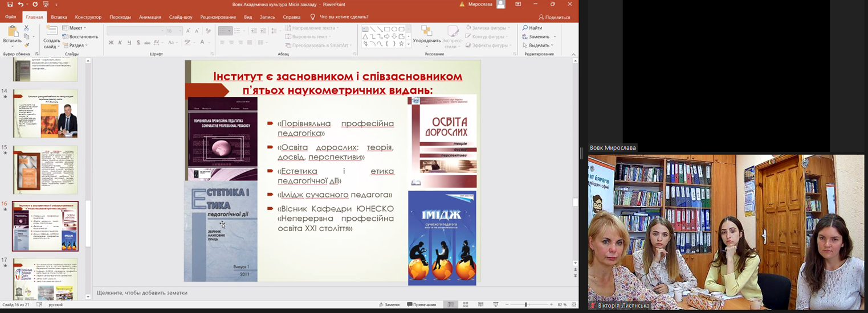Adjust the zoom slider in status bar
The height and width of the screenshot is (313, 868).
coord(525,305)
